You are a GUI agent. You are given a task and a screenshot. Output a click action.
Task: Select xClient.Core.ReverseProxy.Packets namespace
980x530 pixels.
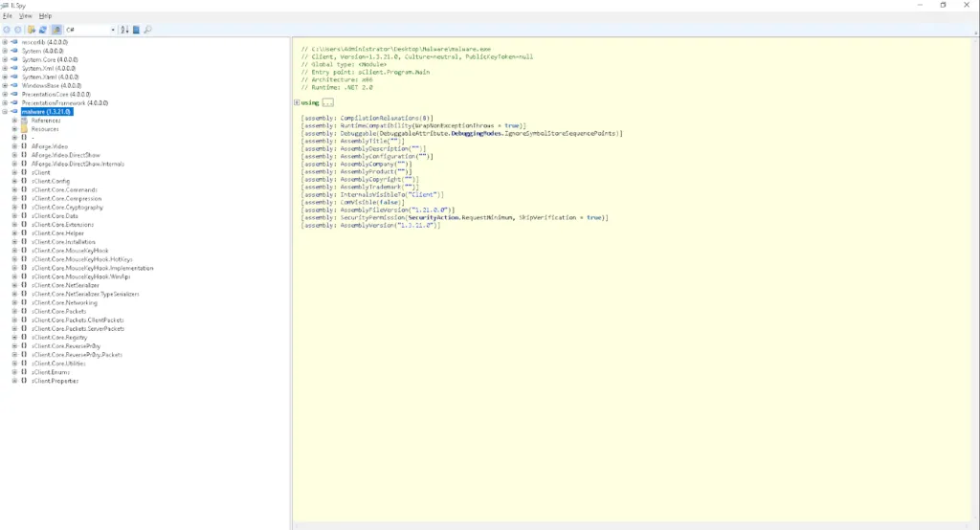(x=77, y=354)
